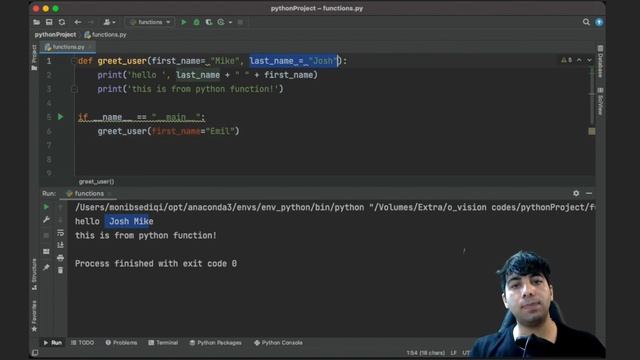The width and height of the screenshot is (640, 360).
Task: Pin the Run tab with pin icon
Action: (x=46, y=267)
